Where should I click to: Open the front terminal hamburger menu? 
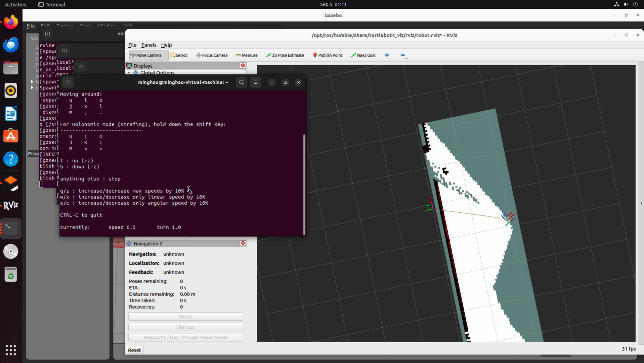tap(256, 82)
